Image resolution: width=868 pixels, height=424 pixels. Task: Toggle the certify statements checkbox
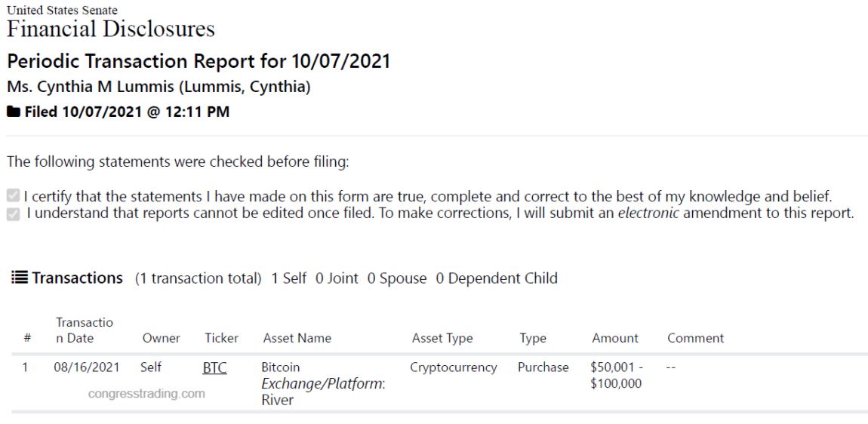(x=13, y=196)
